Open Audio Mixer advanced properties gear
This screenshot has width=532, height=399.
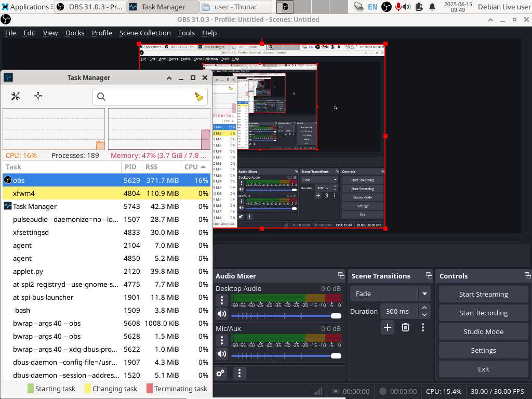[221, 373]
